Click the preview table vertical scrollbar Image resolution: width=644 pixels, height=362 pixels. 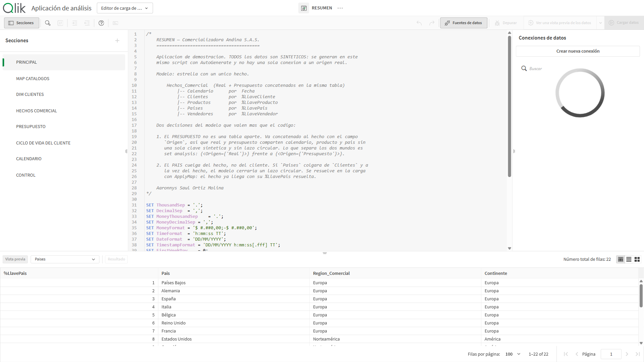641,296
